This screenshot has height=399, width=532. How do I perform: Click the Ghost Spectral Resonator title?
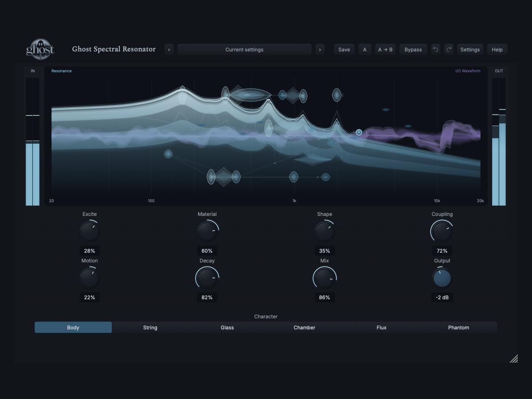(x=114, y=49)
